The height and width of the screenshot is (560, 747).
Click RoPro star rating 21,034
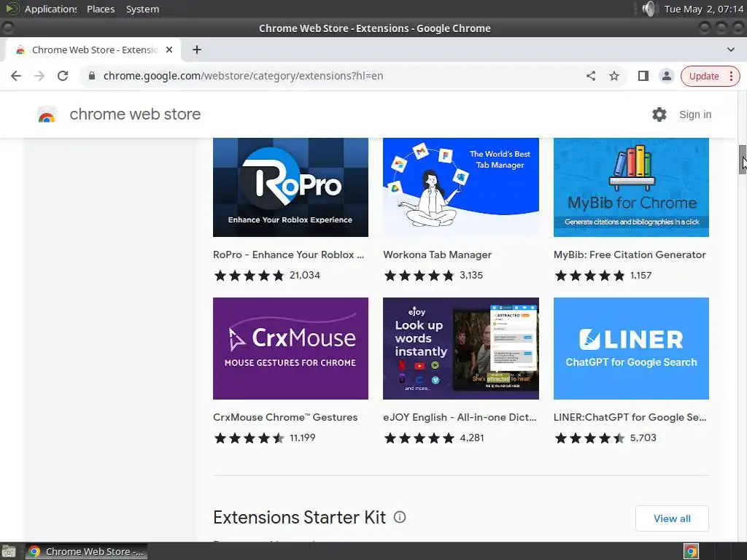[x=267, y=275]
